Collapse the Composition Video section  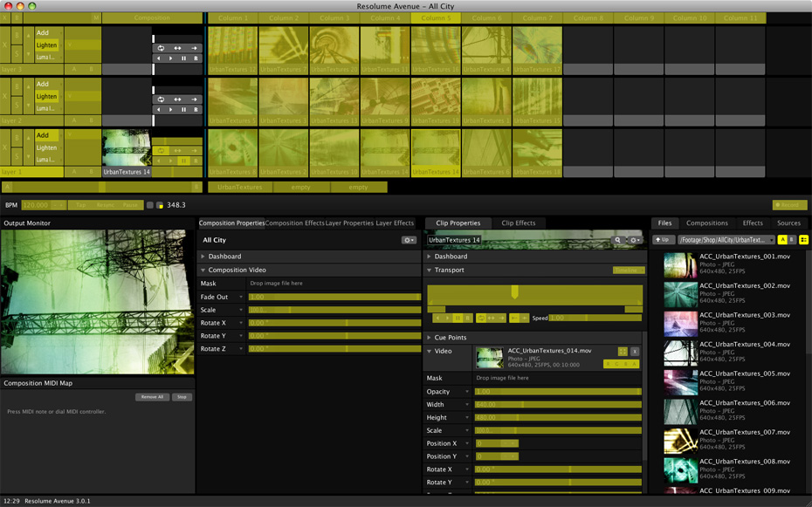tap(203, 270)
